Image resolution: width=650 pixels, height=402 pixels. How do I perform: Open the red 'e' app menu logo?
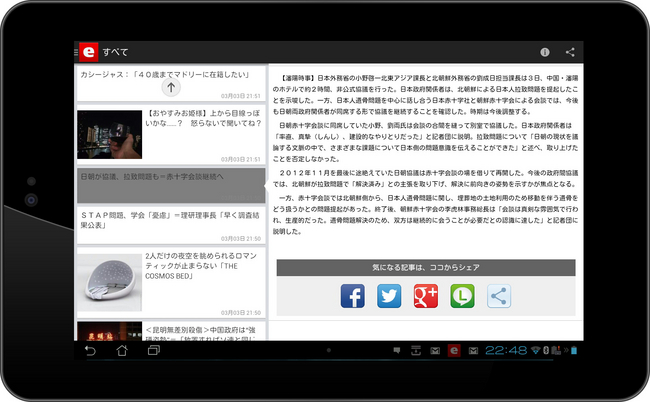click(x=90, y=51)
